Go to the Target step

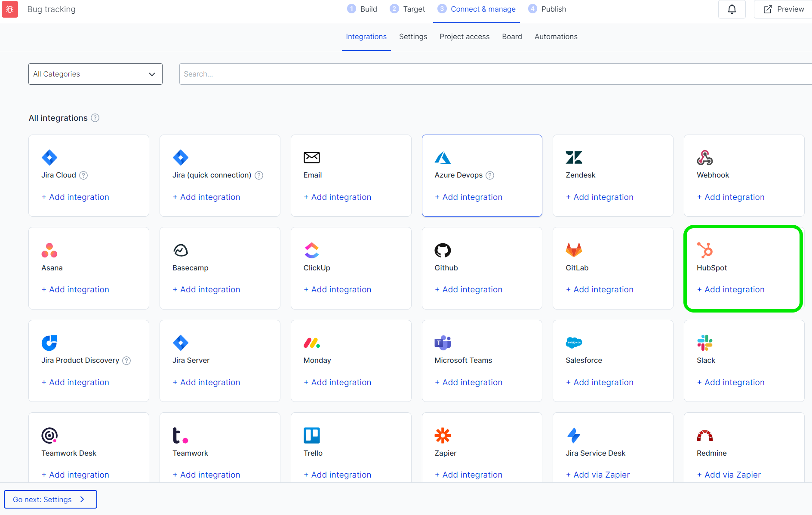pyautogui.click(x=407, y=9)
